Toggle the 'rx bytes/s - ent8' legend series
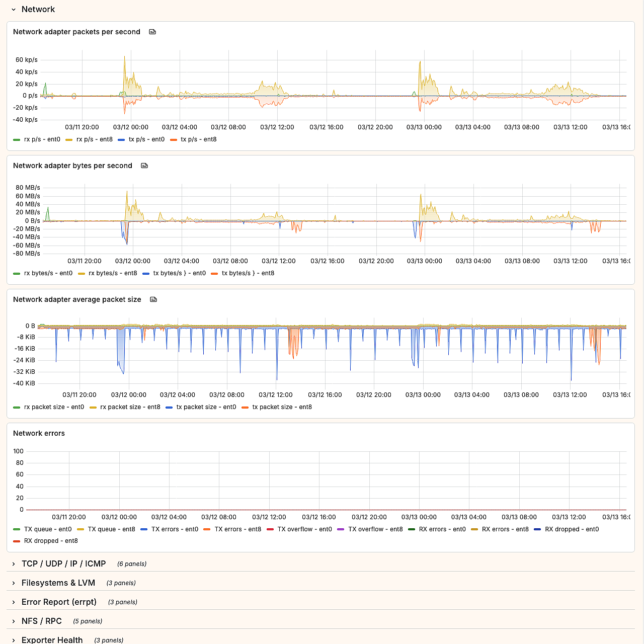 [113, 273]
